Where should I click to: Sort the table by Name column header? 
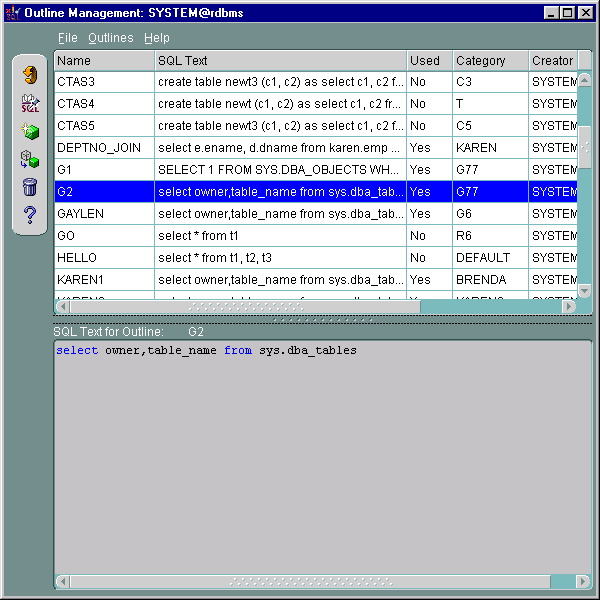click(103, 61)
